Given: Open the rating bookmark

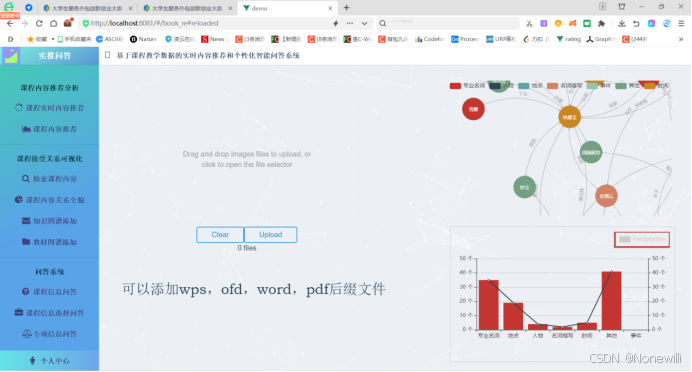Looking at the screenshot, I should coord(568,39).
